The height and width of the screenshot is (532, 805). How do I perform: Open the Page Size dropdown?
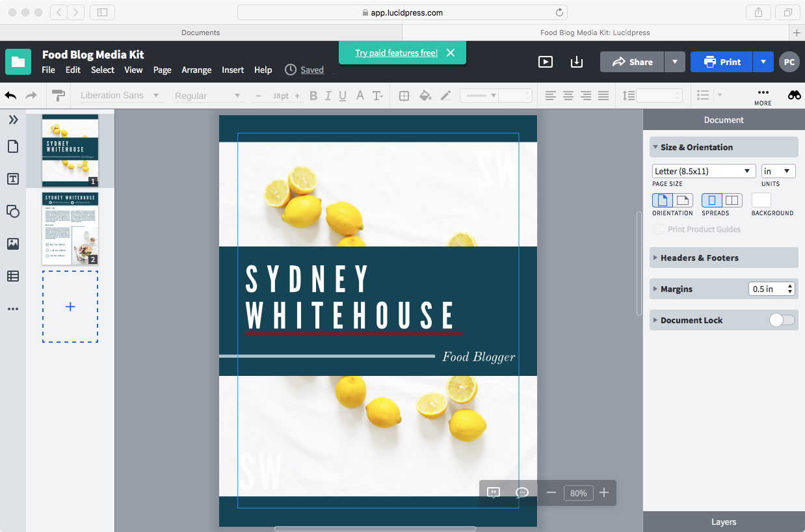[704, 171]
